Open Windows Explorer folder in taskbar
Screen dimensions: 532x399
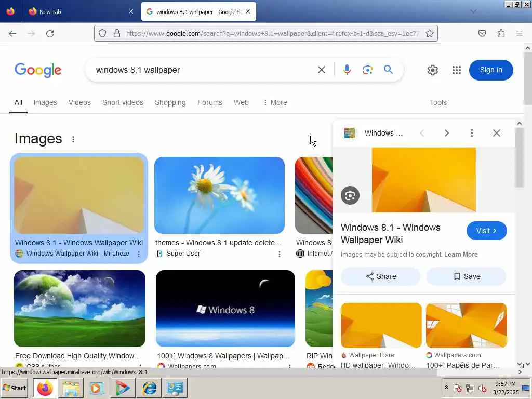coord(71,388)
